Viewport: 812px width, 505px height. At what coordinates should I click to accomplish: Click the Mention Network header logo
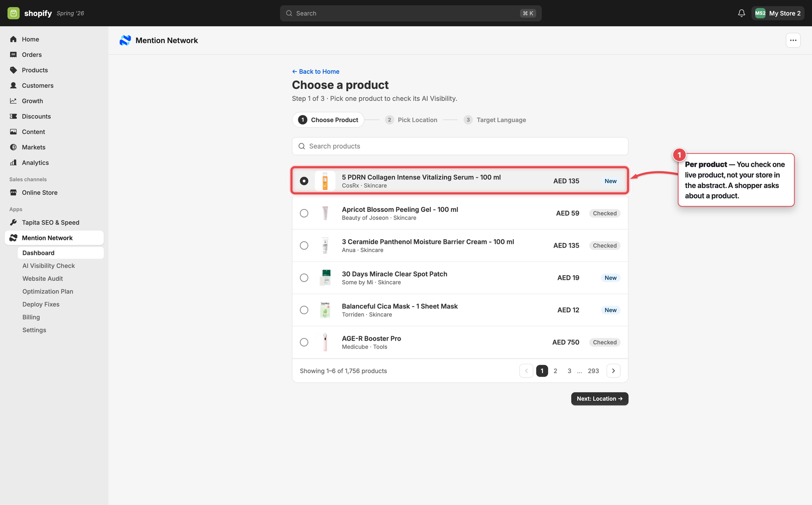125,40
